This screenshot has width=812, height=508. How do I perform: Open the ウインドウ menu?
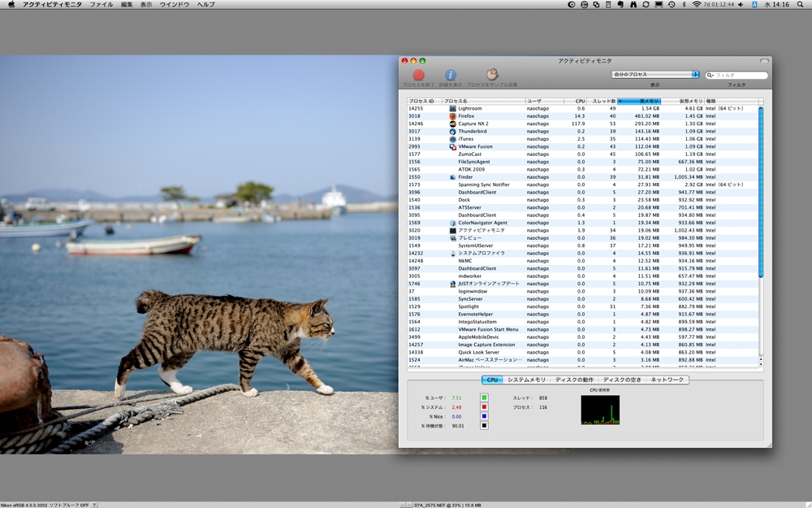(x=174, y=5)
